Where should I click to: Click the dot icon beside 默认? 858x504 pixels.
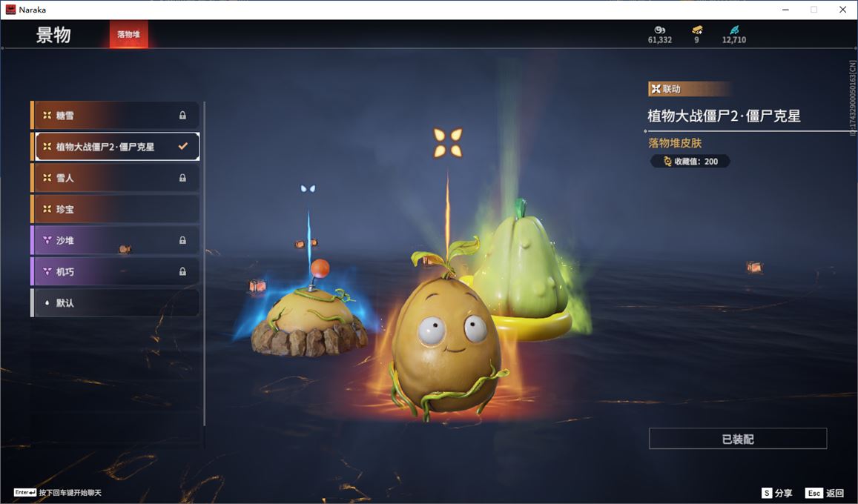47,302
